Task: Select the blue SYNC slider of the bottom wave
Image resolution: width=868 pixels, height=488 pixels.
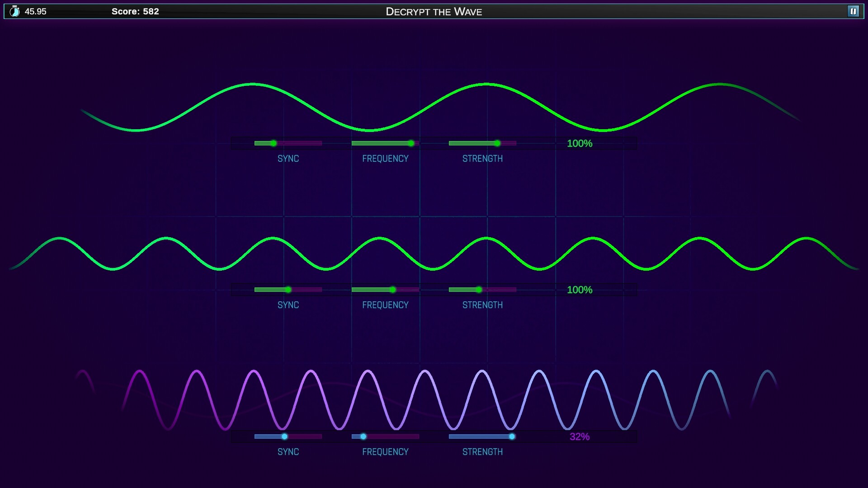Action: coord(283,436)
